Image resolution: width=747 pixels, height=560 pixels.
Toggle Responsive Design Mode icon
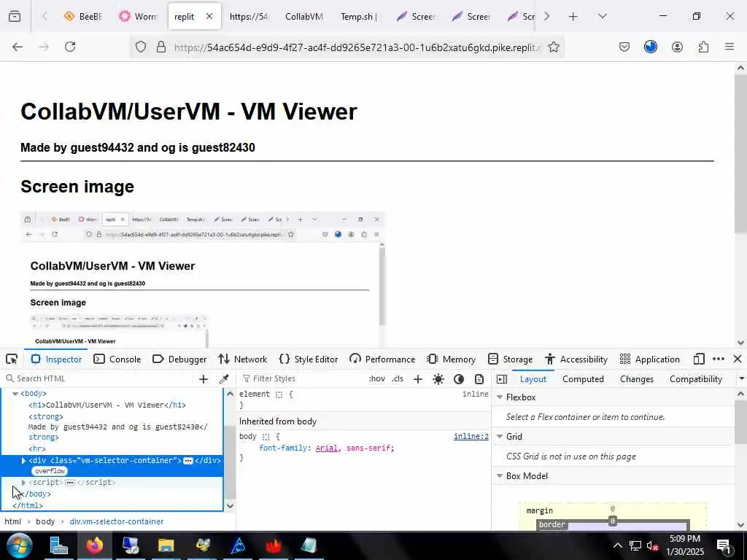pos(699,359)
